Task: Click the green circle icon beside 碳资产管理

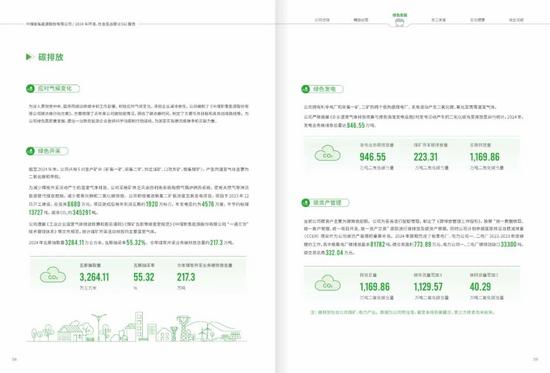Action: pyautogui.click(x=306, y=203)
